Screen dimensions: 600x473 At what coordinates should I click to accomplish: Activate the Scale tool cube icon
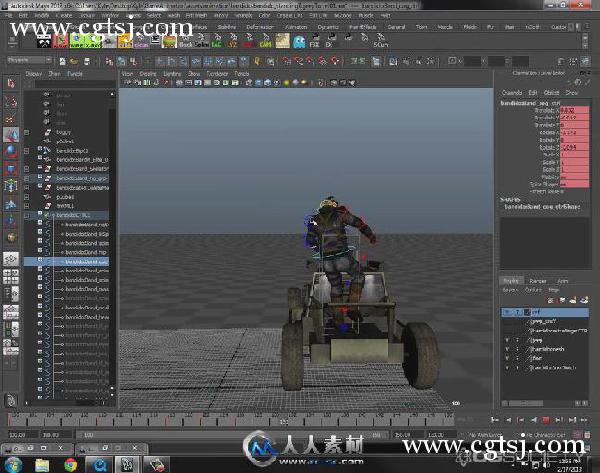11,168
